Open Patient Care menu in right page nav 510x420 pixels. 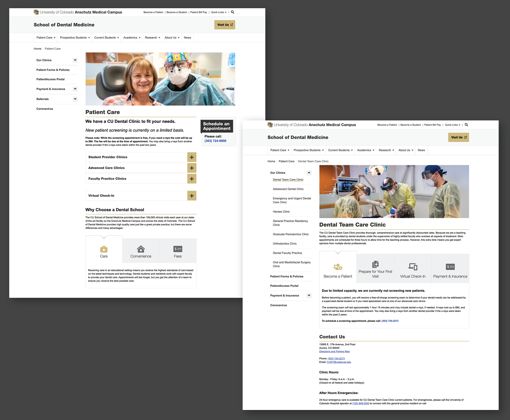pos(280,150)
